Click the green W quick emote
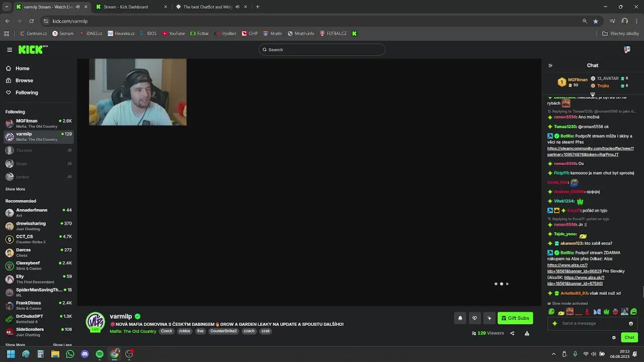The height and width of the screenshot is (362, 644). [606, 312]
